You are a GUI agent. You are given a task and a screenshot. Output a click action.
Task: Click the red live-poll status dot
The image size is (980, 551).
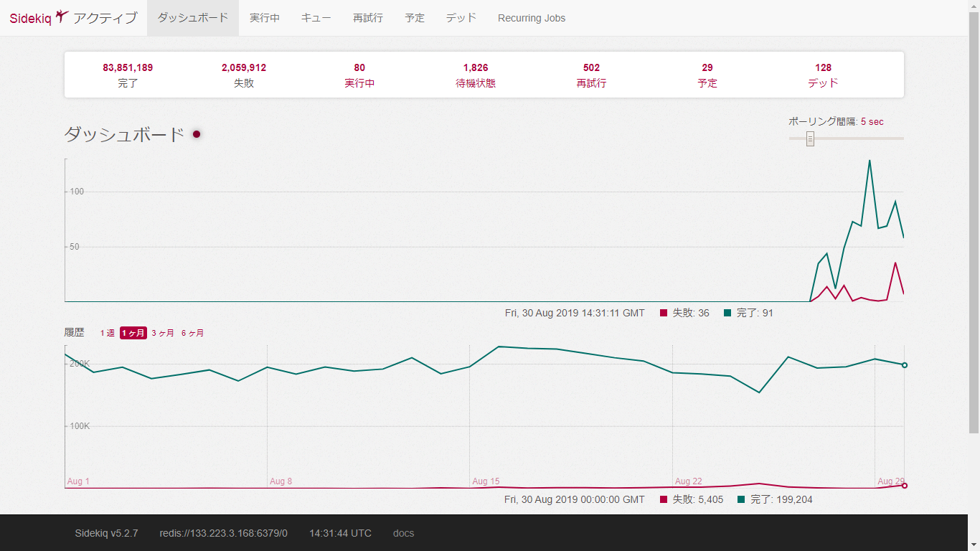pos(197,134)
